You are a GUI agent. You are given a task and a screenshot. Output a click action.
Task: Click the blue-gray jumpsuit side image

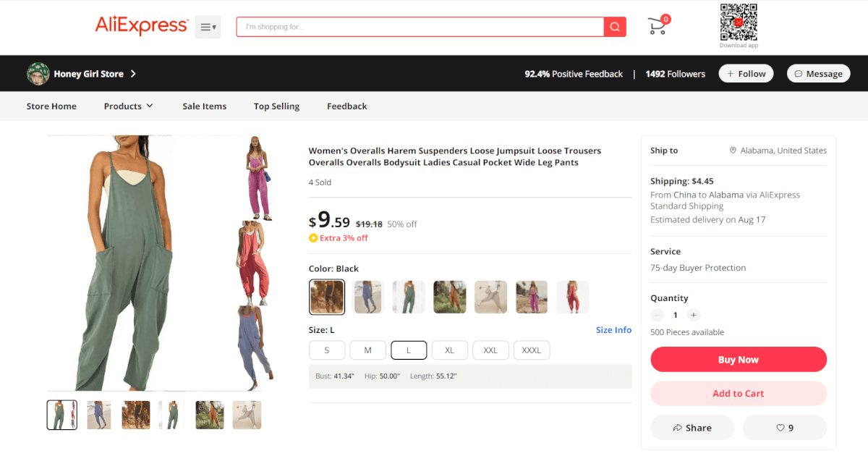pyautogui.click(x=255, y=348)
